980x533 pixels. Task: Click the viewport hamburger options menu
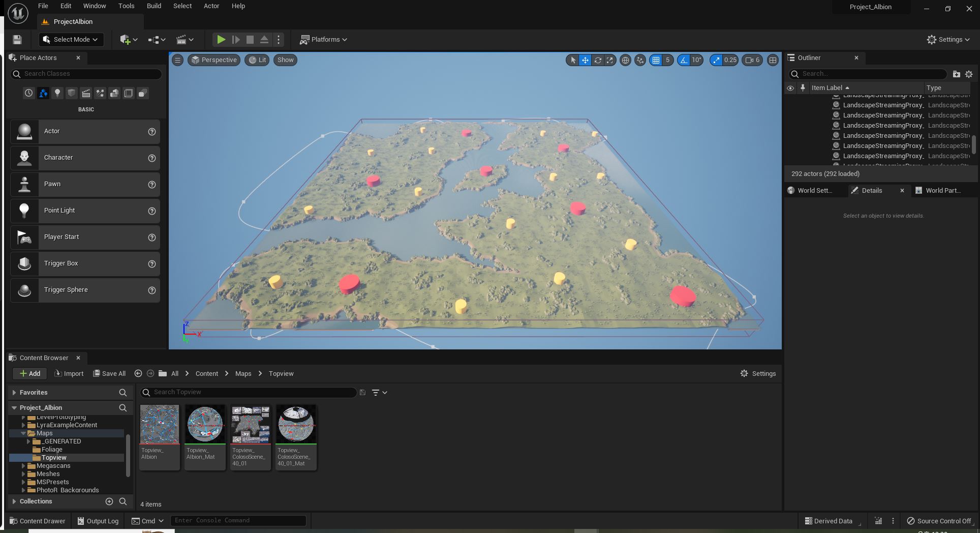(x=177, y=60)
